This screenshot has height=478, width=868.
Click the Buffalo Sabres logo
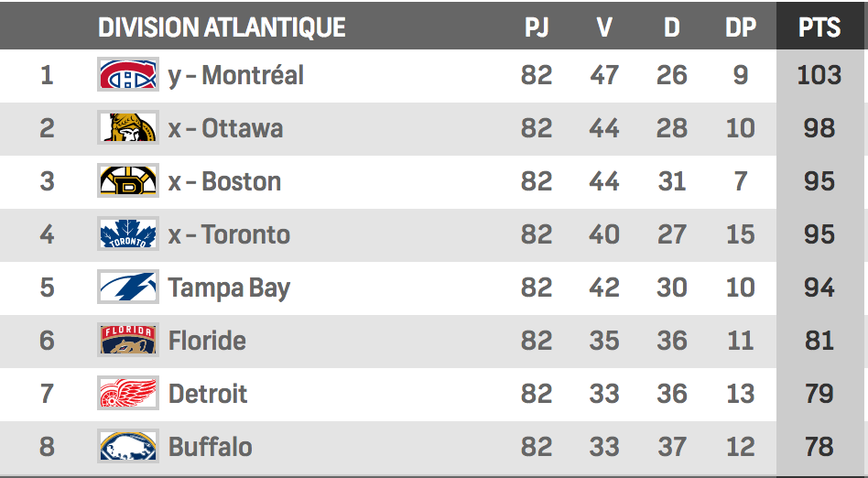click(x=128, y=447)
